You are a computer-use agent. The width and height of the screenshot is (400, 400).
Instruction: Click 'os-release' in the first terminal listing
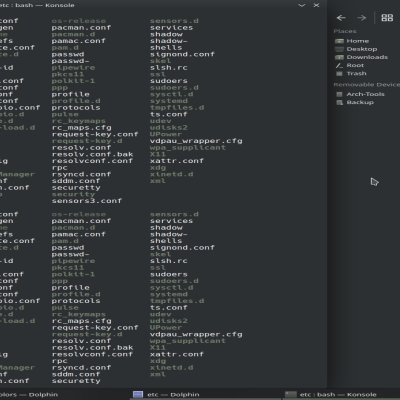pyautogui.click(x=79, y=21)
